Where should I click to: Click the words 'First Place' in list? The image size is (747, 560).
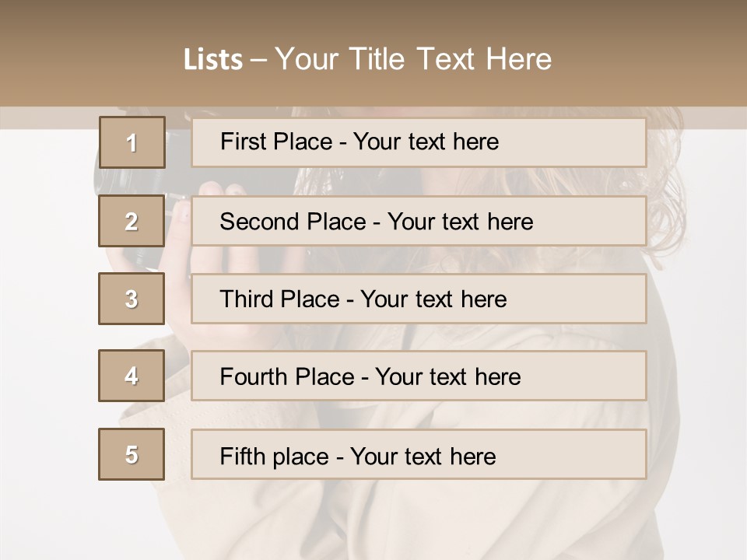(276, 142)
